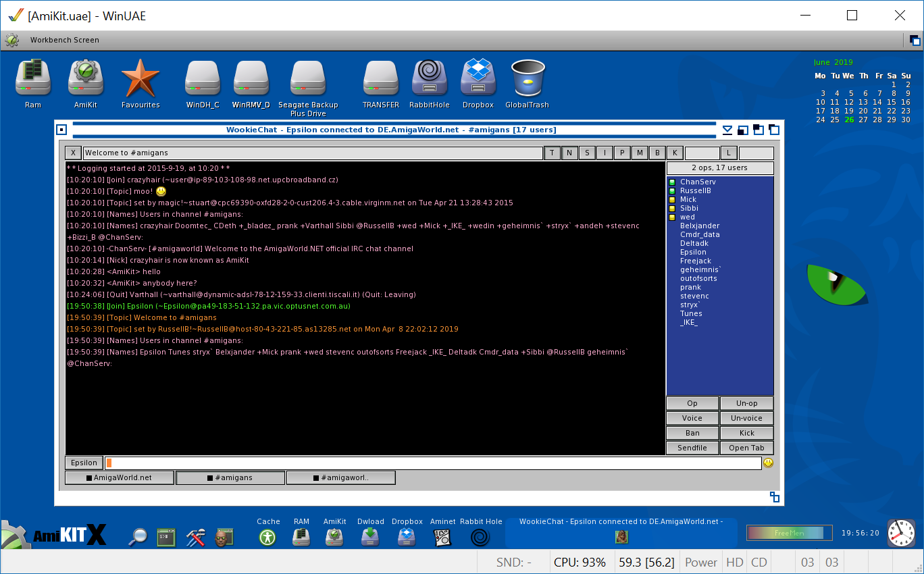
Task: Click the Un-op button
Action: click(746, 403)
